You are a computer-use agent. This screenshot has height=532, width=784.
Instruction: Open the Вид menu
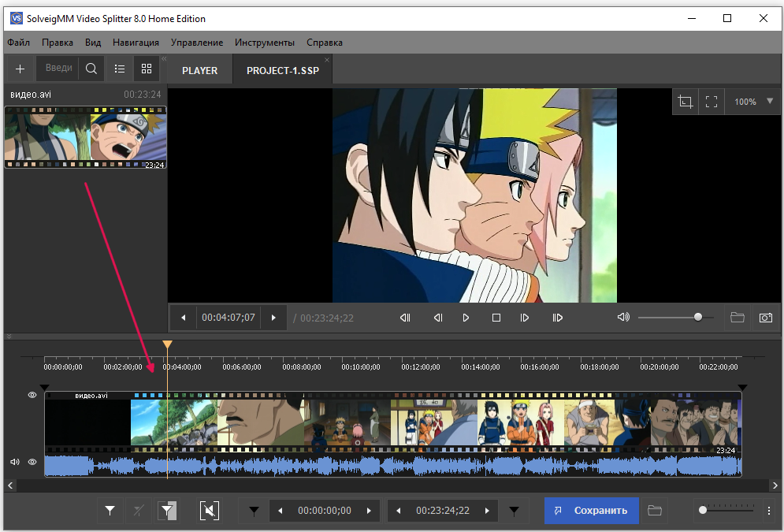(x=93, y=43)
